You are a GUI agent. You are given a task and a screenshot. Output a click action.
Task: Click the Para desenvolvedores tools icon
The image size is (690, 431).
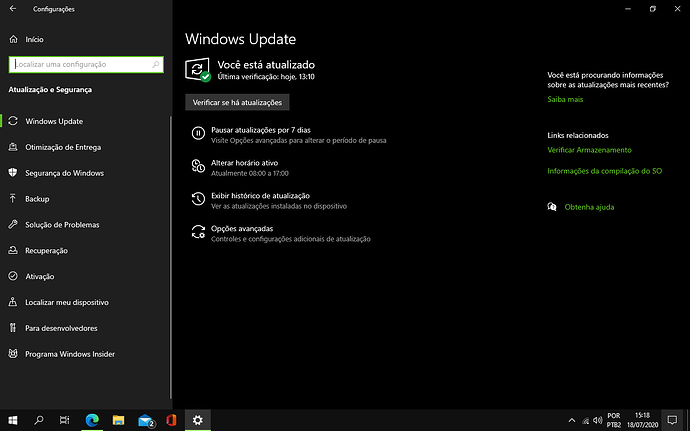click(13, 328)
